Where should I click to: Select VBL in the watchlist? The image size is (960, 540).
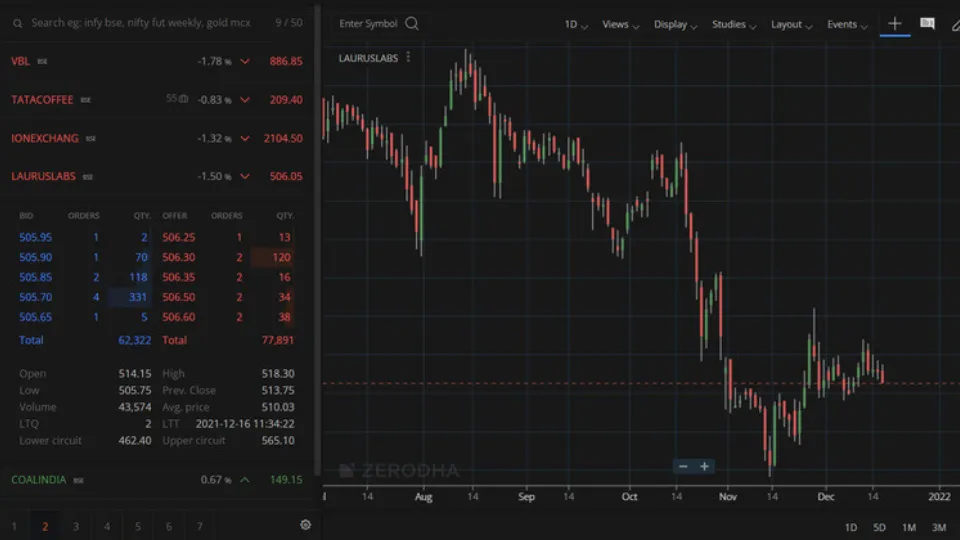[x=20, y=61]
